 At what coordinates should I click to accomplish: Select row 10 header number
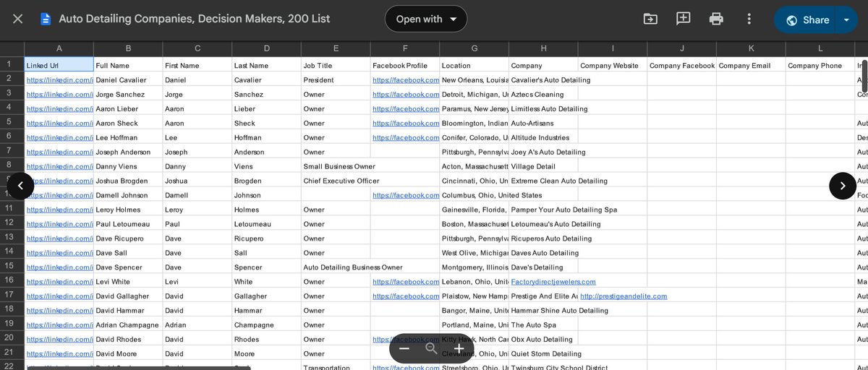click(x=9, y=194)
